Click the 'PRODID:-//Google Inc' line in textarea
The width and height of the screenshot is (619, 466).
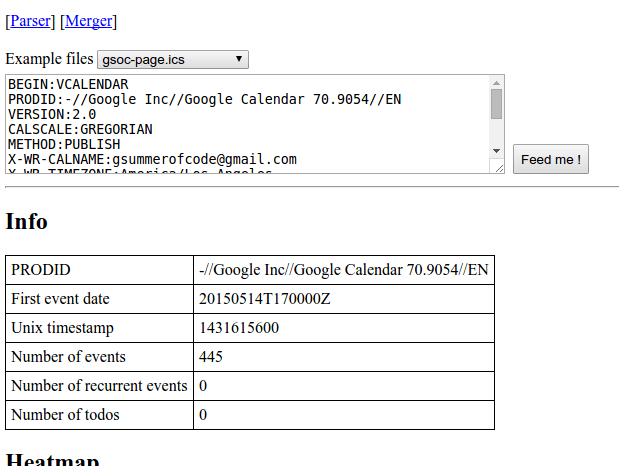(204, 100)
